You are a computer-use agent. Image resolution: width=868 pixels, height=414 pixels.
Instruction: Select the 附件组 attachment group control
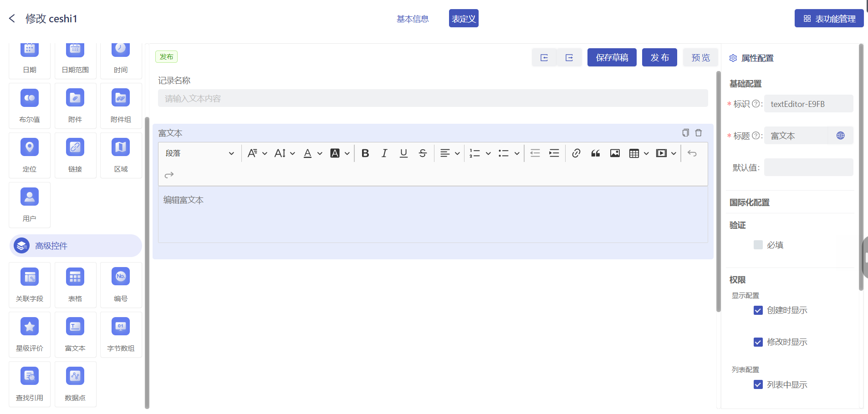[x=121, y=106]
